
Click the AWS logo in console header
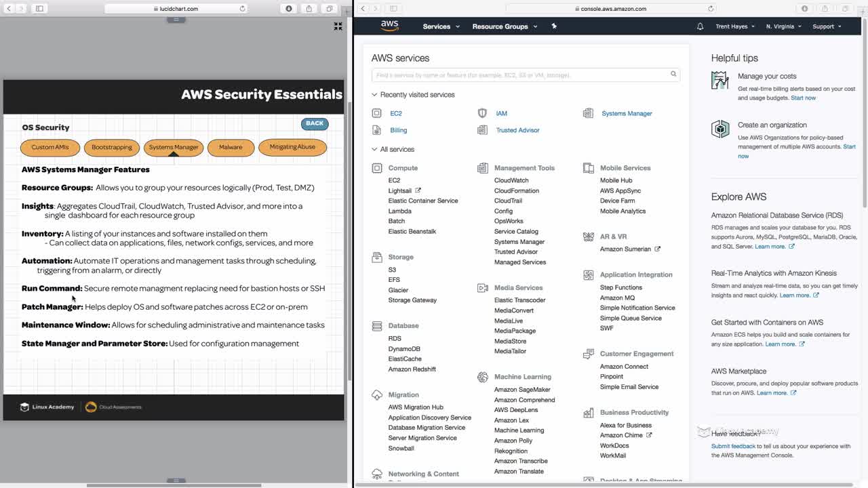(389, 26)
